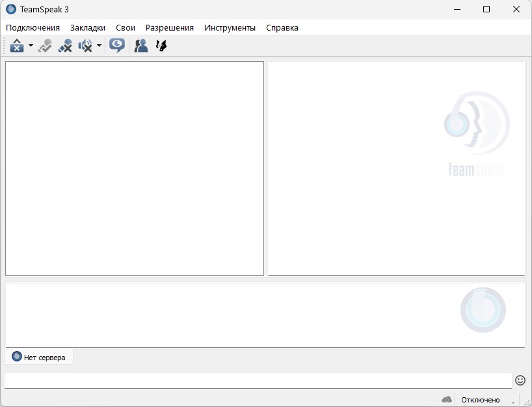
Task: Click the TeamSpeak 3 title bar icon
Action: pos(11,9)
